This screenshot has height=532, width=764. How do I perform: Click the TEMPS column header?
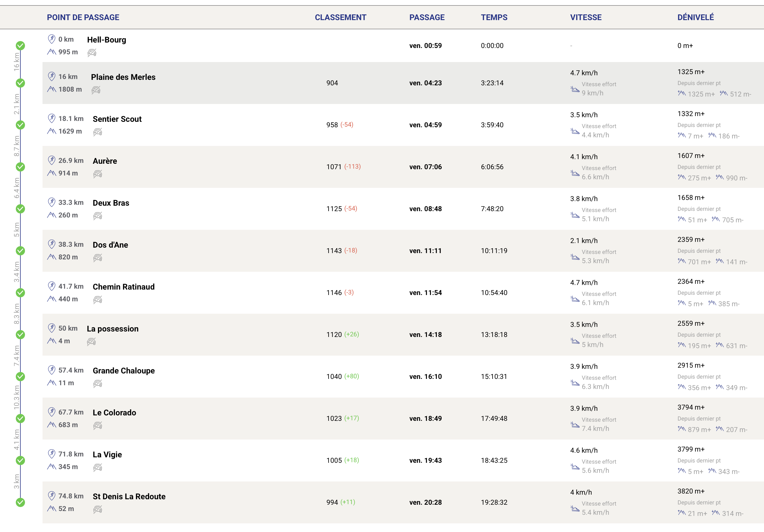494,17
